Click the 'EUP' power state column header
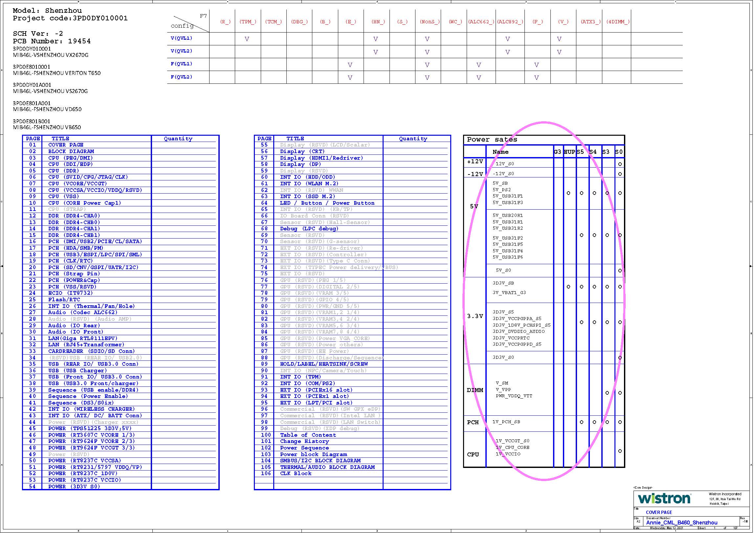The height and width of the screenshot is (533, 756). pos(571,152)
